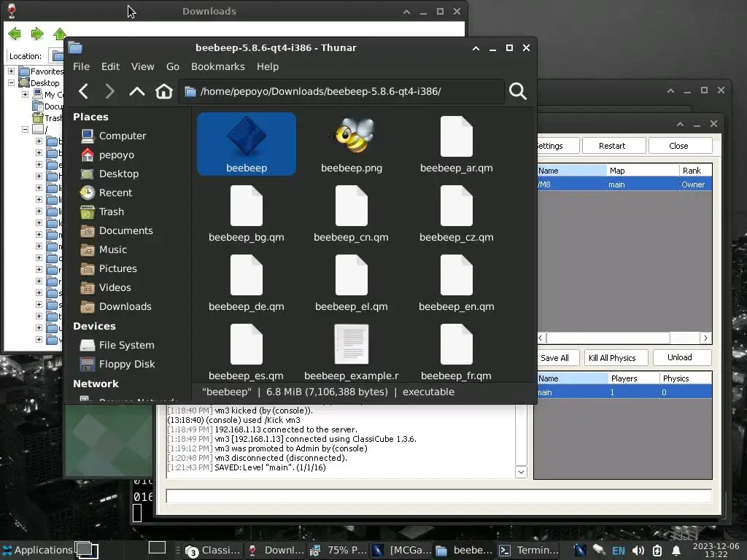Open Floppy Disk device in sidebar
Screen dimensions: 747x560
coord(117,365)
